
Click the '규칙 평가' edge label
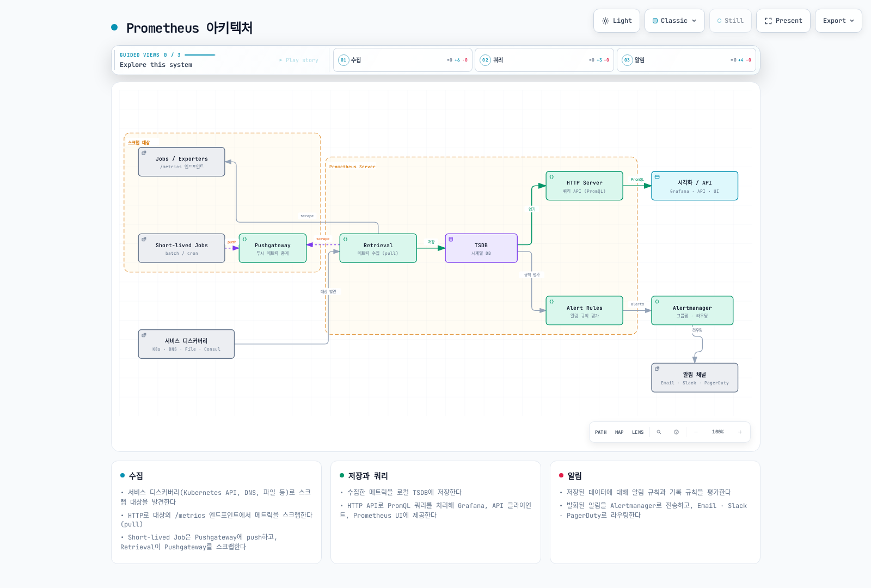[532, 275]
